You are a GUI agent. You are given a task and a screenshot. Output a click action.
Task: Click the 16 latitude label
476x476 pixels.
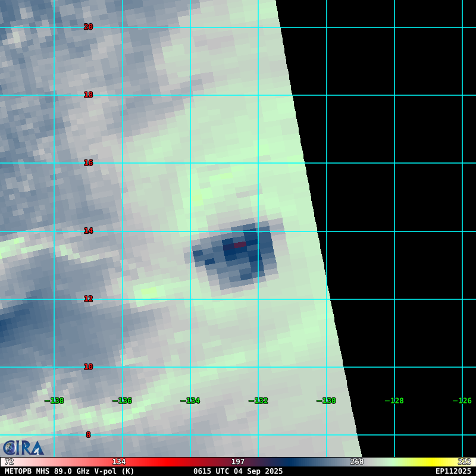point(88,162)
